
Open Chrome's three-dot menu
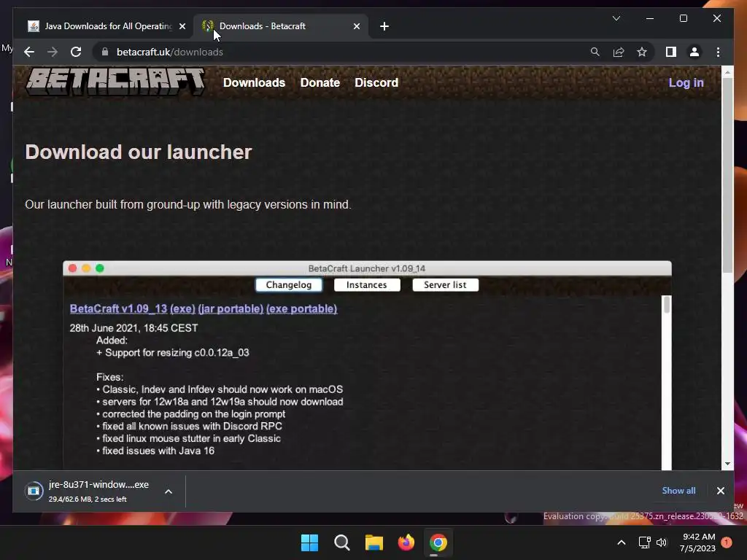pyautogui.click(x=718, y=52)
